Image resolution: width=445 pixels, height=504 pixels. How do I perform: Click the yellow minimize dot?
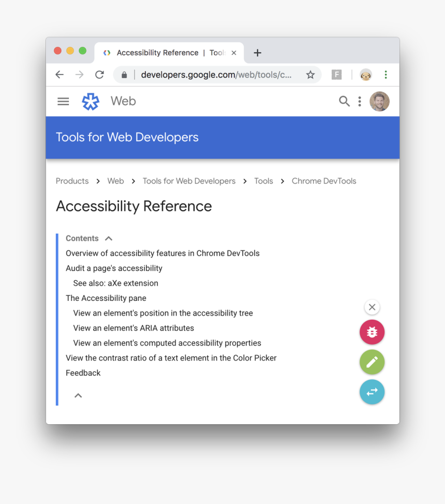(70, 51)
